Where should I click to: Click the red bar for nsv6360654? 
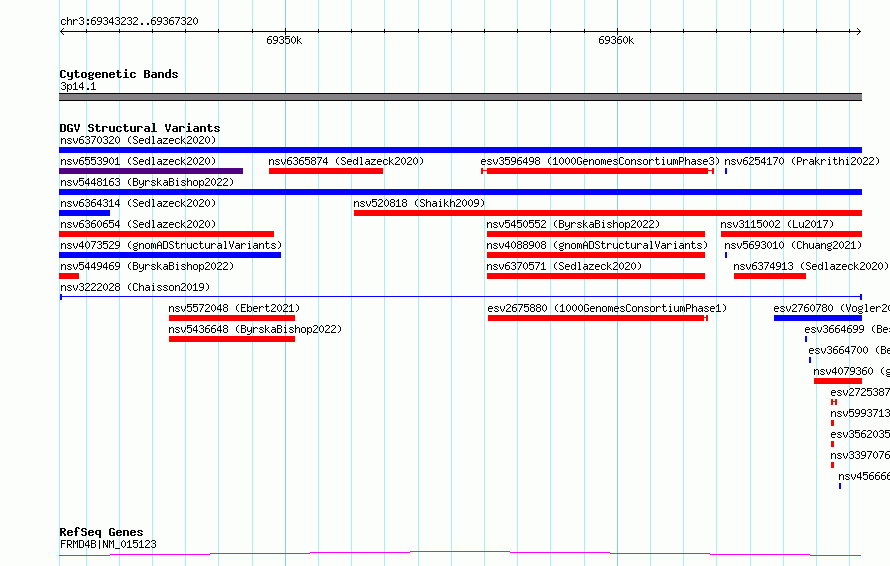point(166,234)
